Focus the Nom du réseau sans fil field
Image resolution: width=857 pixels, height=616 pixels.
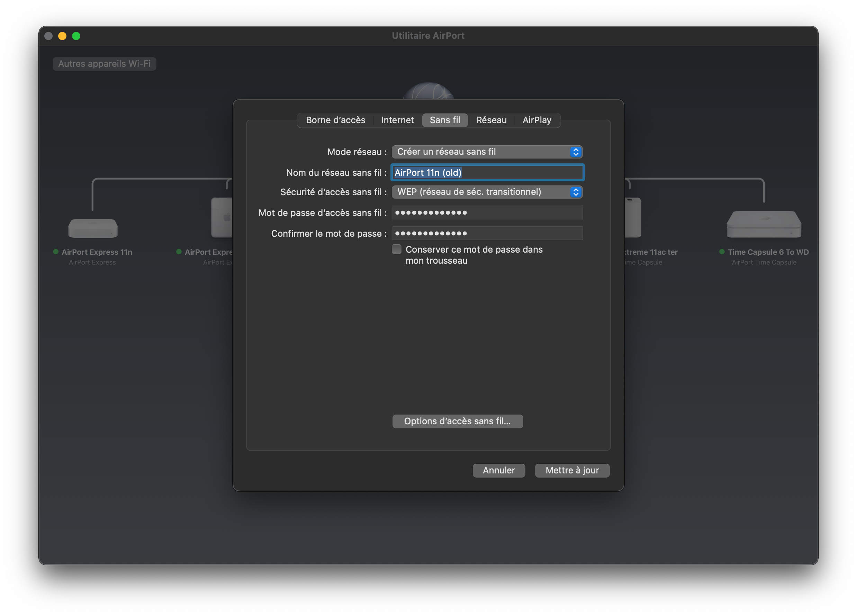click(487, 172)
